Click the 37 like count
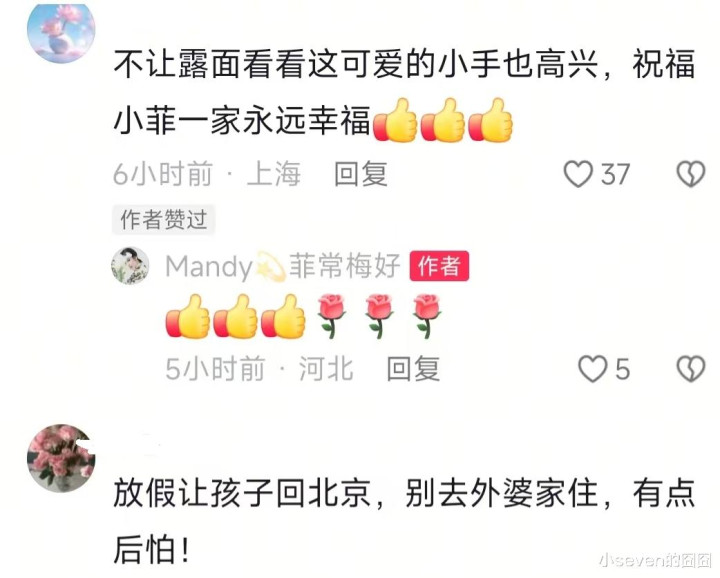 point(615,175)
